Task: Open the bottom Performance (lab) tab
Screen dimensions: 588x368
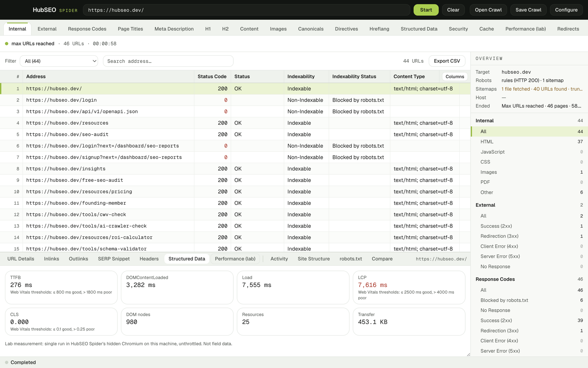Action: (235, 259)
